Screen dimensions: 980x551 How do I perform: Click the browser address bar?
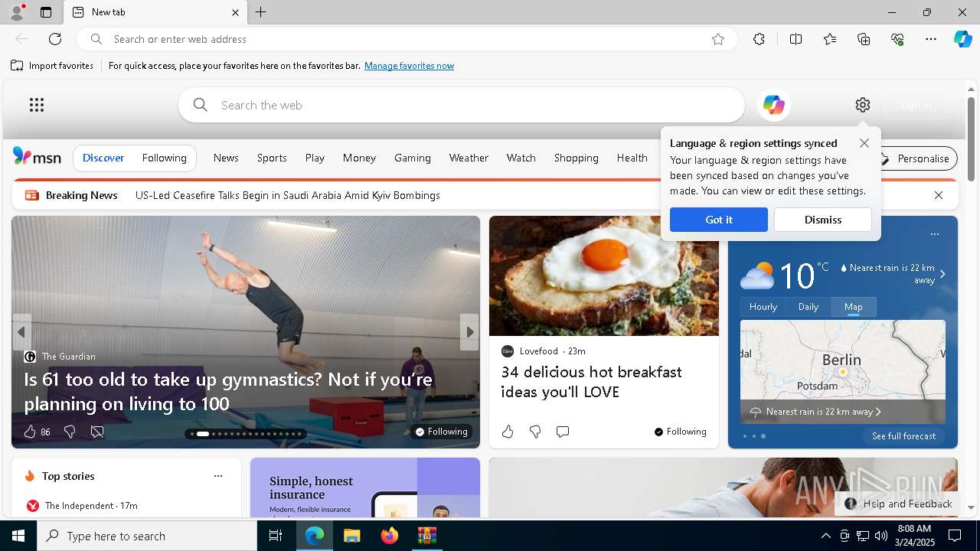407,39
